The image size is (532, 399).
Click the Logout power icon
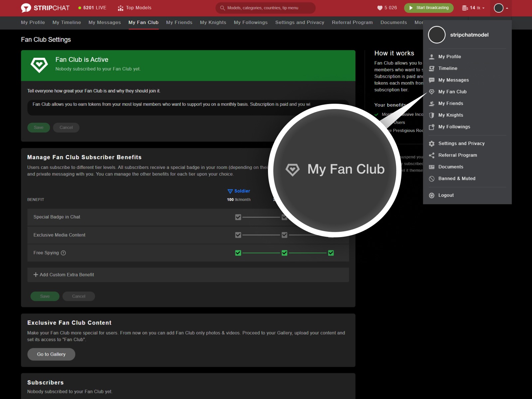click(x=432, y=195)
